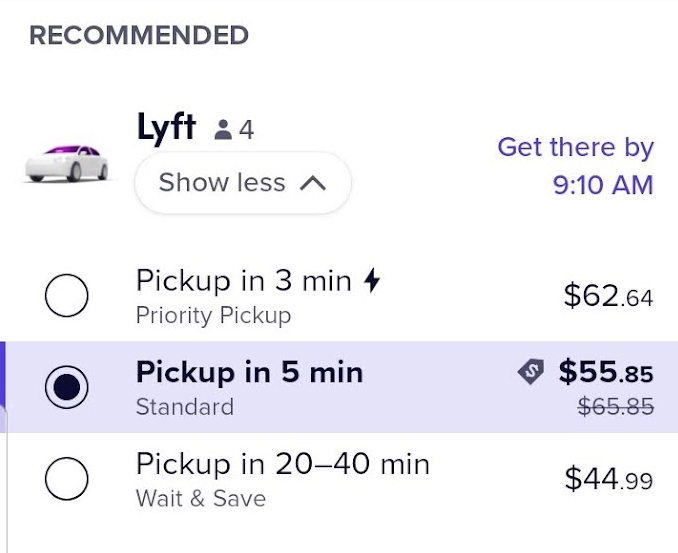Click the $62.64 priority price
Screen dimensions: 678x553
coord(608,295)
